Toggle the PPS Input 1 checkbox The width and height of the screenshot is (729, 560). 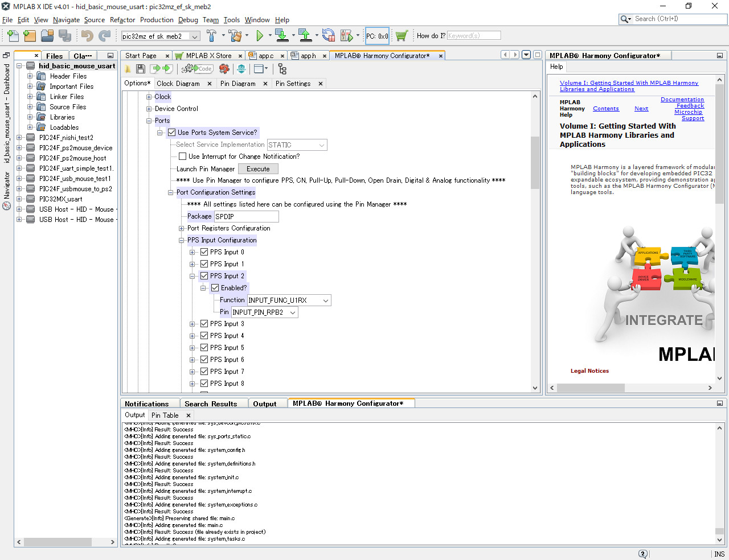pos(204,264)
